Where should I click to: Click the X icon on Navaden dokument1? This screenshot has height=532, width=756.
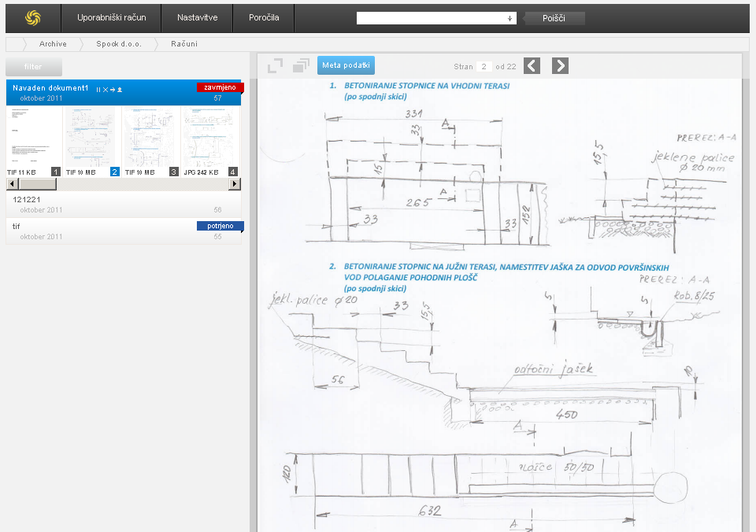point(106,90)
